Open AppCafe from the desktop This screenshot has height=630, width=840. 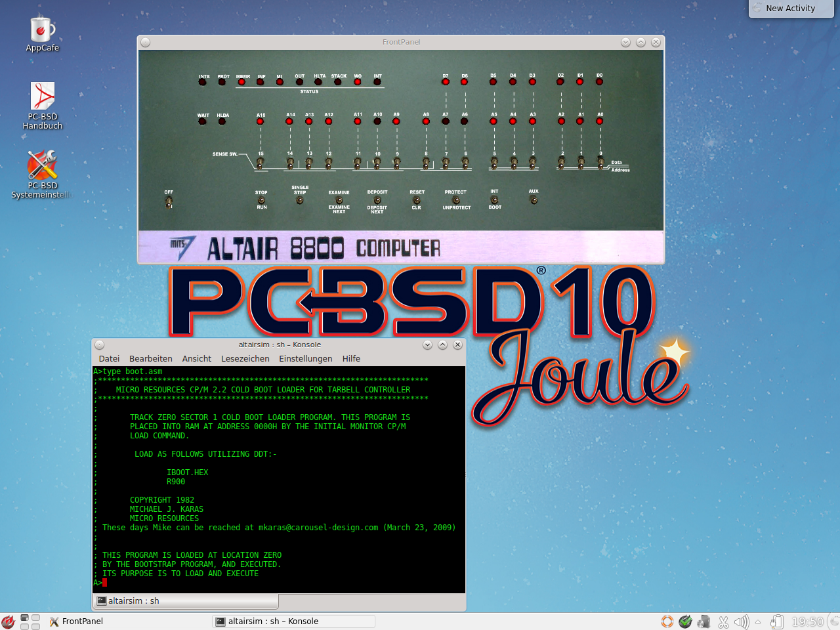coord(42,33)
